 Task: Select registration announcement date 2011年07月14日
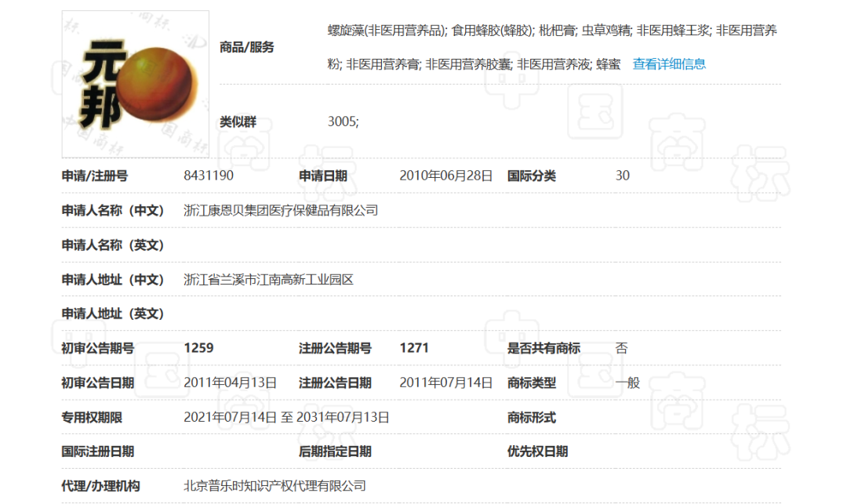pos(445,383)
